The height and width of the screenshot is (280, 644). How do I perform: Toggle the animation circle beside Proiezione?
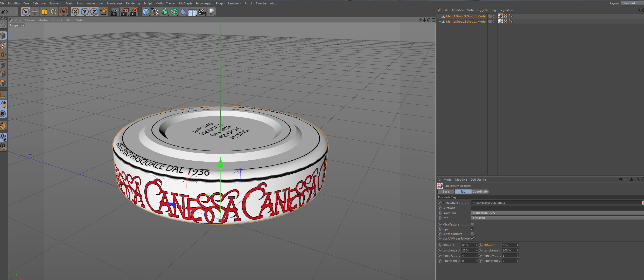tap(440, 213)
